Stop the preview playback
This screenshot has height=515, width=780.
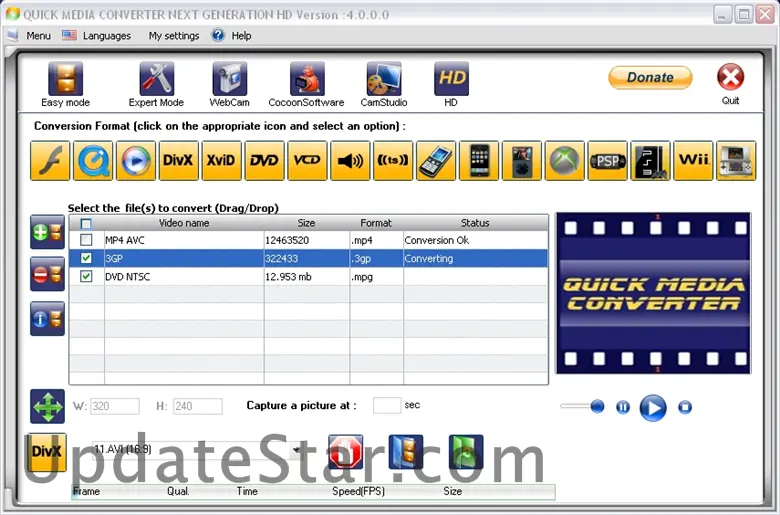(685, 407)
